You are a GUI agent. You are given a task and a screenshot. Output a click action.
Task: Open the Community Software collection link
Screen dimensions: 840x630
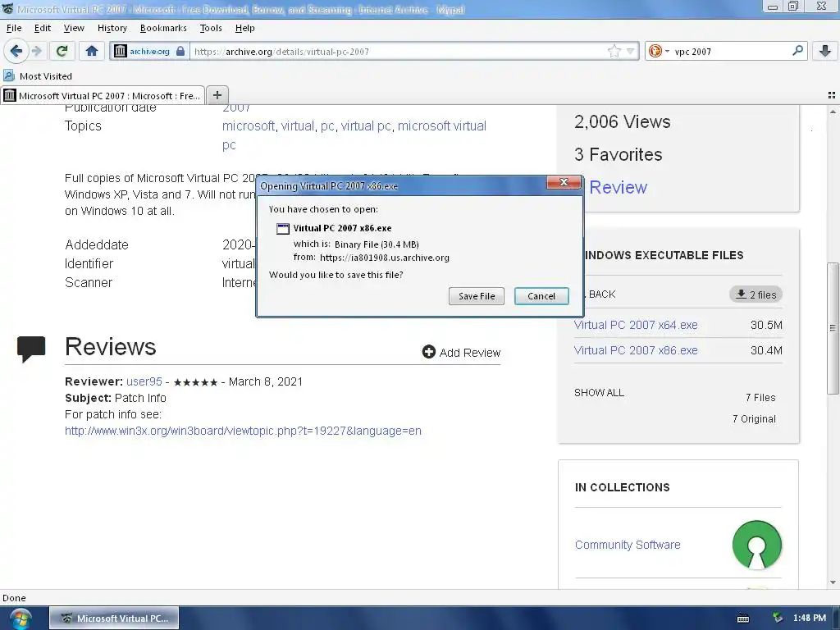tap(628, 545)
